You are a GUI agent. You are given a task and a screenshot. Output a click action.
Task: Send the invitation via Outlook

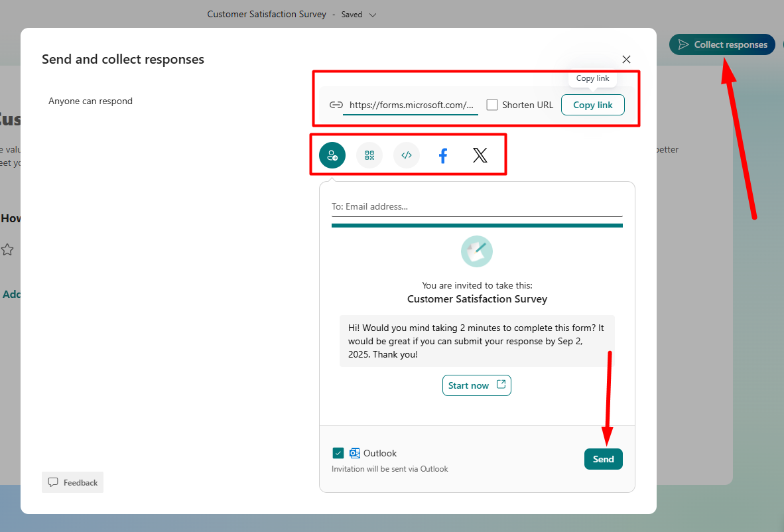603,458
